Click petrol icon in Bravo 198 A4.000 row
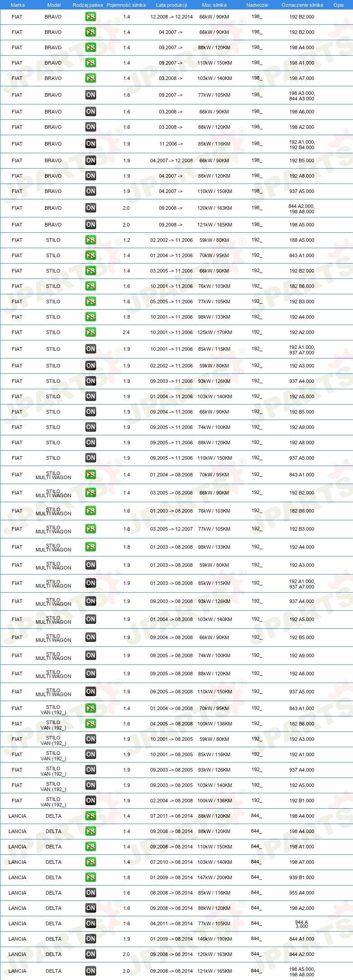353x980 pixels. point(91,47)
